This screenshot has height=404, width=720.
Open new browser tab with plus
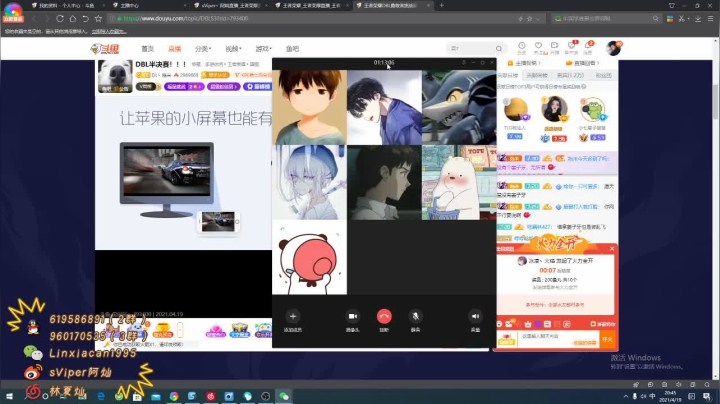tap(441, 6)
